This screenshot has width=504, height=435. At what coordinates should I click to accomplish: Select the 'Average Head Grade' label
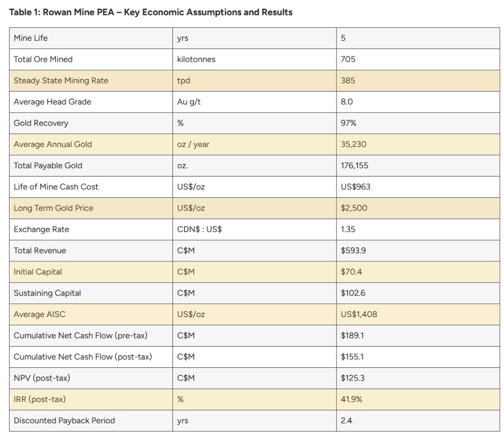(x=52, y=102)
